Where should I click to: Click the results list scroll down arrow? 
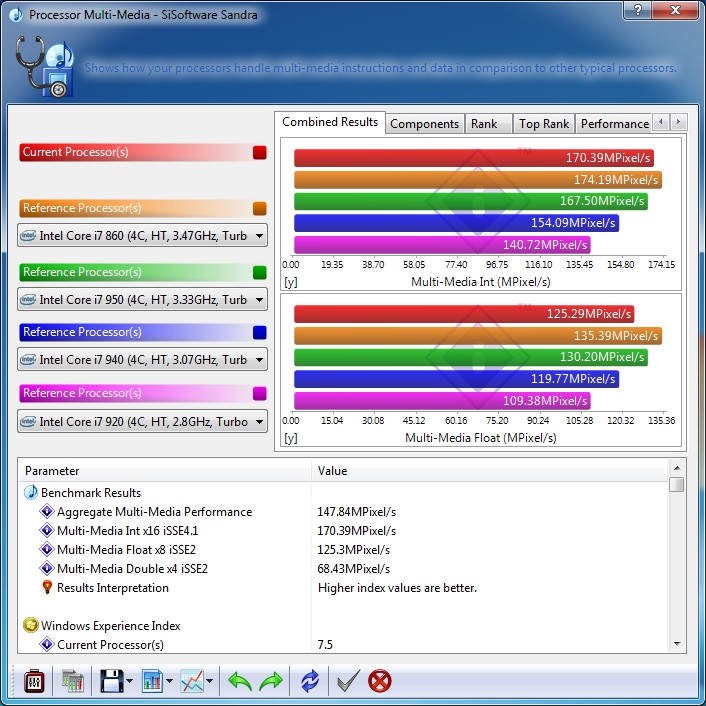(x=677, y=644)
